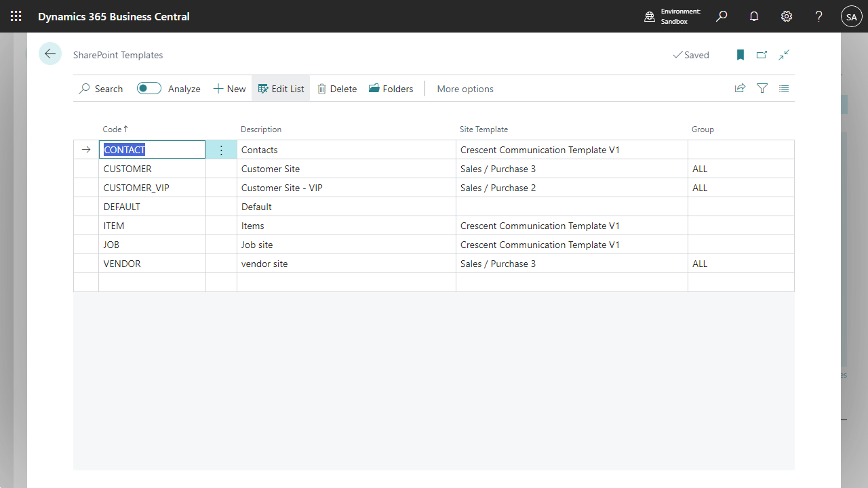
Task: Select the CUSTOMER_VIP code cell
Action: point(152,188)
